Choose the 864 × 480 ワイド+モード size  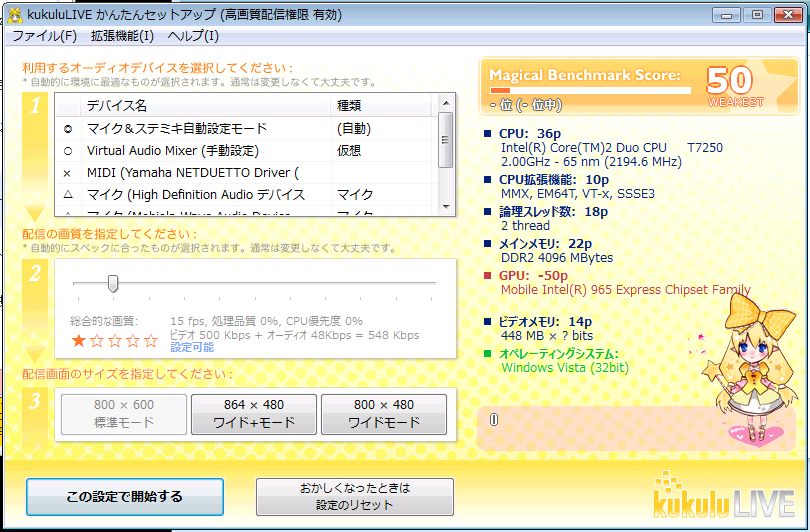coord(254,414)
